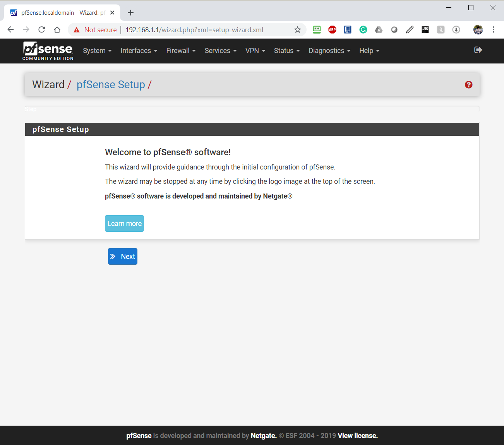The height and width of the screenshot is (445, 504).
Task: Click the "Wizard" breadcrumb text
Action: [48, 85]
